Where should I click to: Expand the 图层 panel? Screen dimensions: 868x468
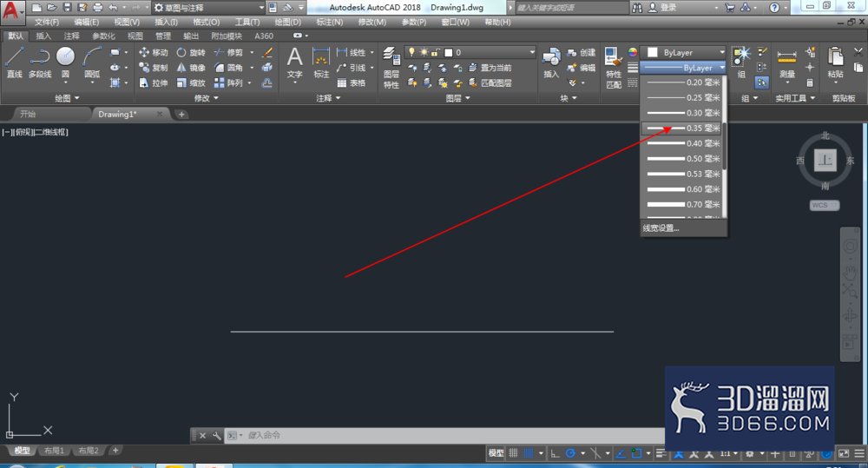(457, 98)
